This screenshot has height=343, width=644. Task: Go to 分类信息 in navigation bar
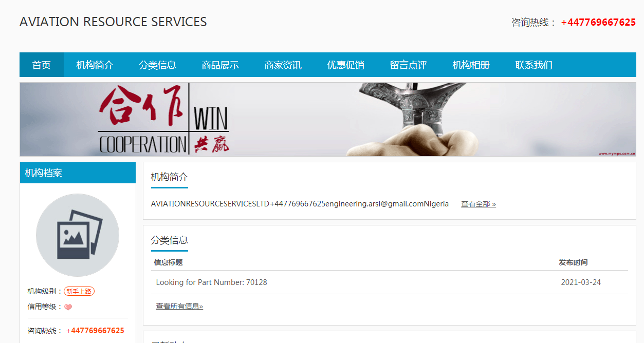click(x=158, y=65)
